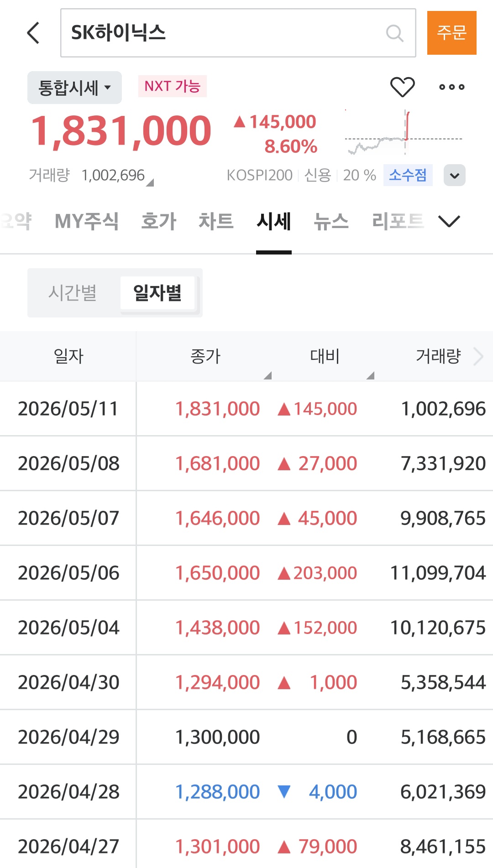
Task: Select the 2026/04/29 date row
Action: tap(246, 737)
